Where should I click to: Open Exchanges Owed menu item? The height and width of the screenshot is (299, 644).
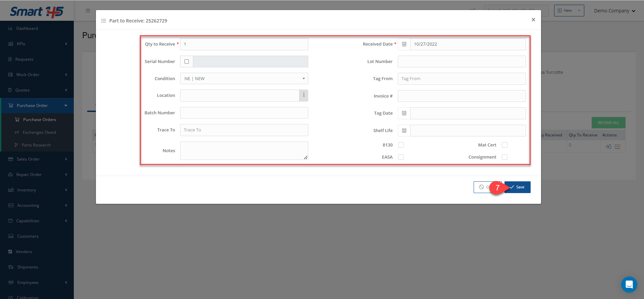[38, 132]
